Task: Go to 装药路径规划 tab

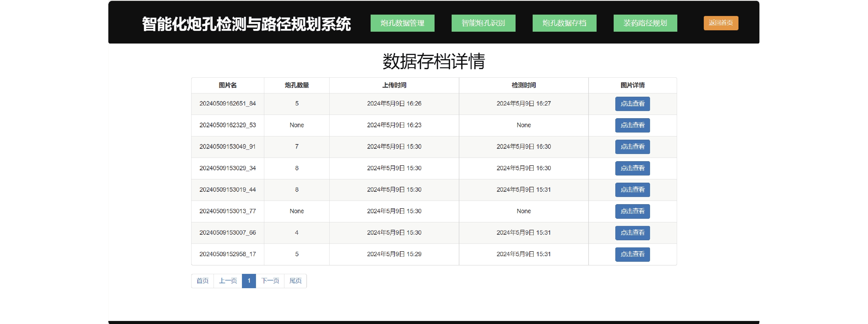Action: tap(645, 23)
